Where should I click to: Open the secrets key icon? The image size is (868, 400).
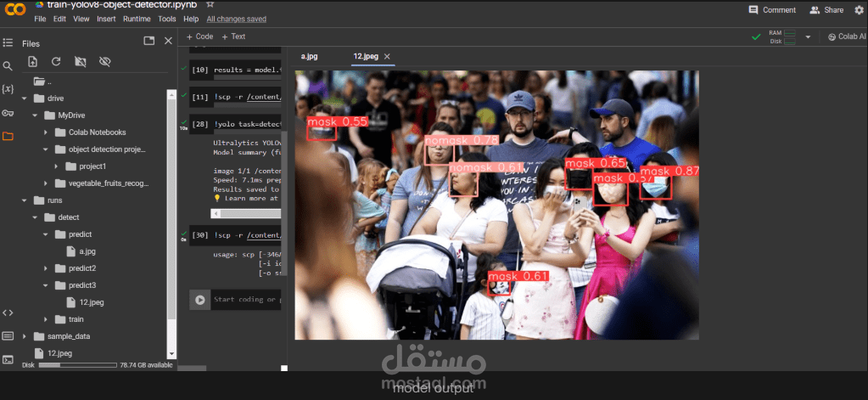click(x=8, y=113)
